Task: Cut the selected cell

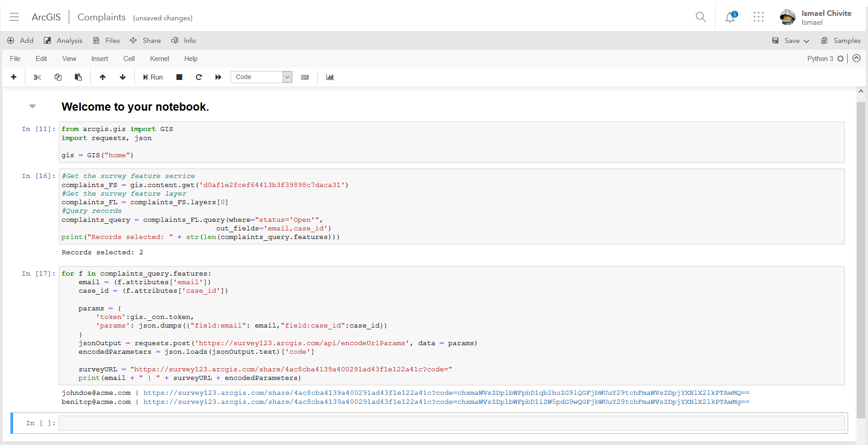Action: pyautogui.click(x=38, y=77)
